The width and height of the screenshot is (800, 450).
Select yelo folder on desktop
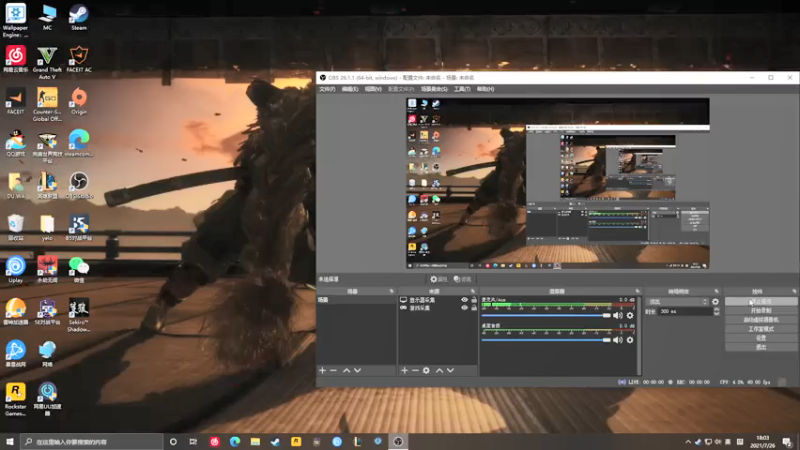tap(47, 228)
